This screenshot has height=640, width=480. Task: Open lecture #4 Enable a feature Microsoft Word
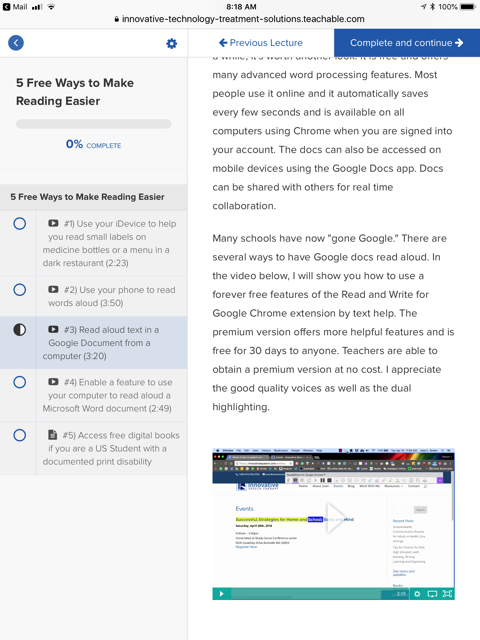(x=107, y=395)
